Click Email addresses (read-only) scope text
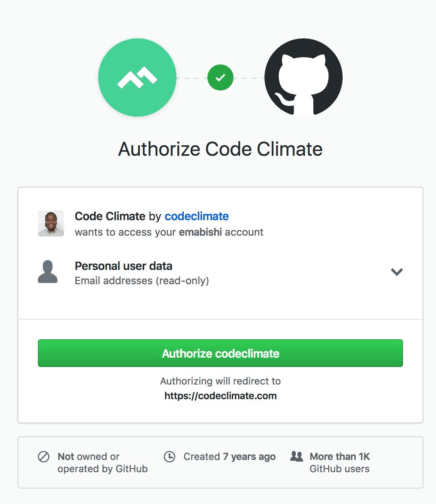 [142, 281]
